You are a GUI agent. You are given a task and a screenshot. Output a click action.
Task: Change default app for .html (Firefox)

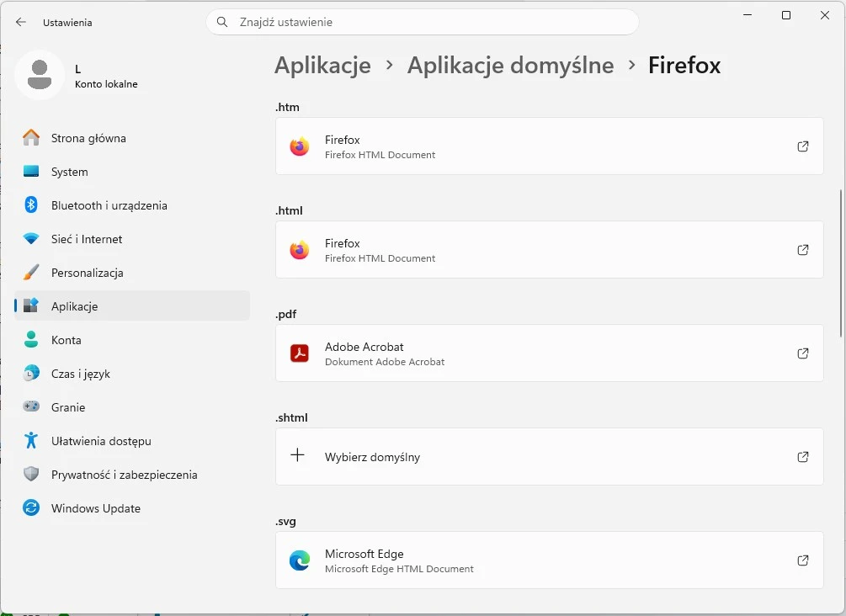(x=549, y=250)
